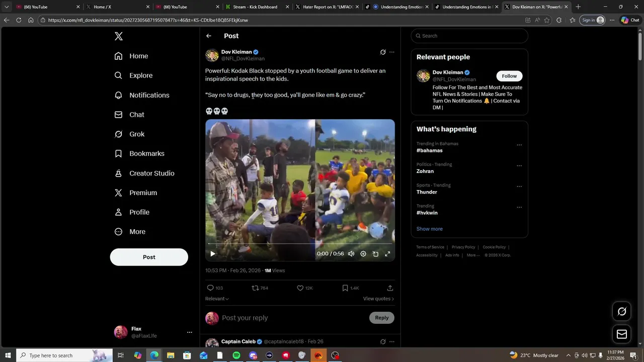Image resolution: width=644 pixels, height=362 pixels.
Task: Refresh the page in Edge
Action: tap(19, 20)
